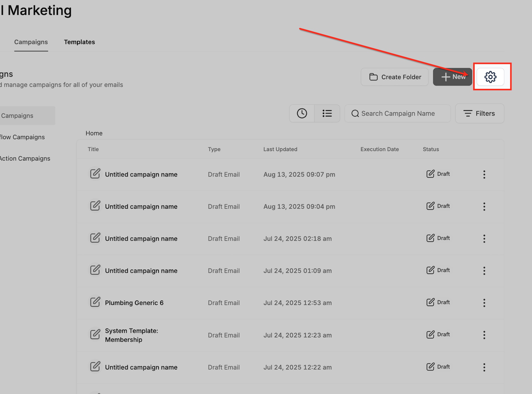Open three-dot menu for System Template: Membership
532x394 pixels.
click(x=484, y=335)
